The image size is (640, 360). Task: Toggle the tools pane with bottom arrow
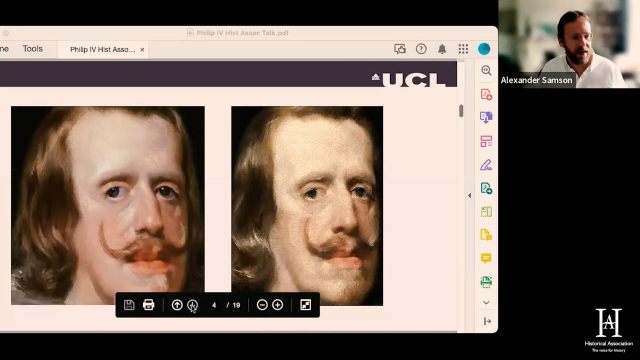point(487,322)
